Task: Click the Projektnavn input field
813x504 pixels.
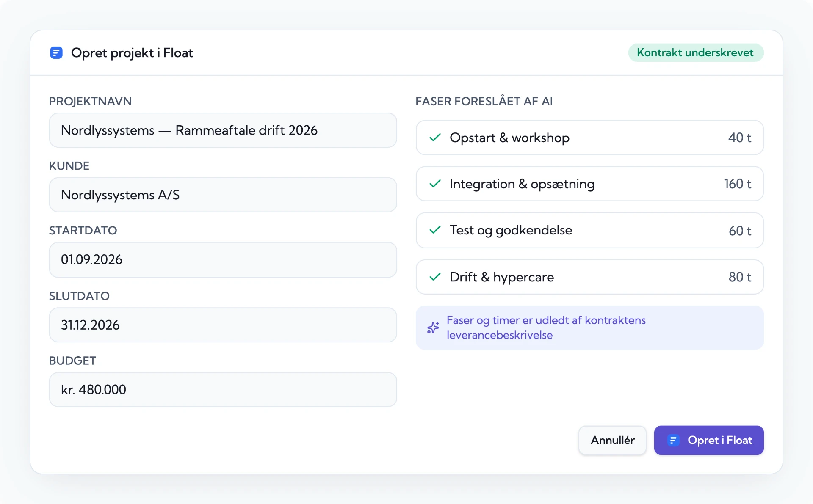Action: pyautogui.click(x=223, y=130)
